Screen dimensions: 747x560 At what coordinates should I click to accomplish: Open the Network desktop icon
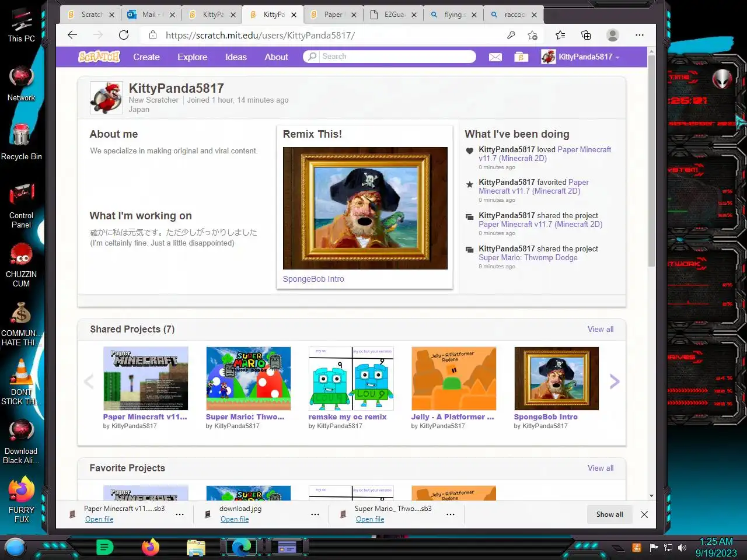pos(22,83)
